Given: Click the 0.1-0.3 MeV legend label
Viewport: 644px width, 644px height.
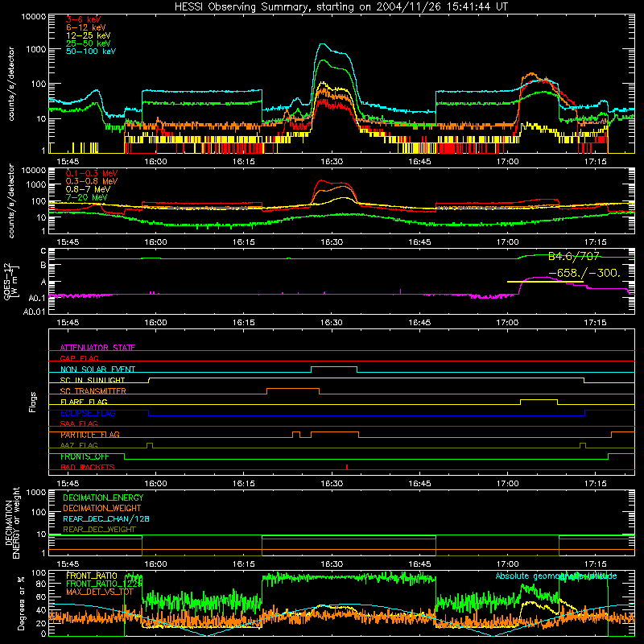Looking at the screenshot, I should pos(92,173).
